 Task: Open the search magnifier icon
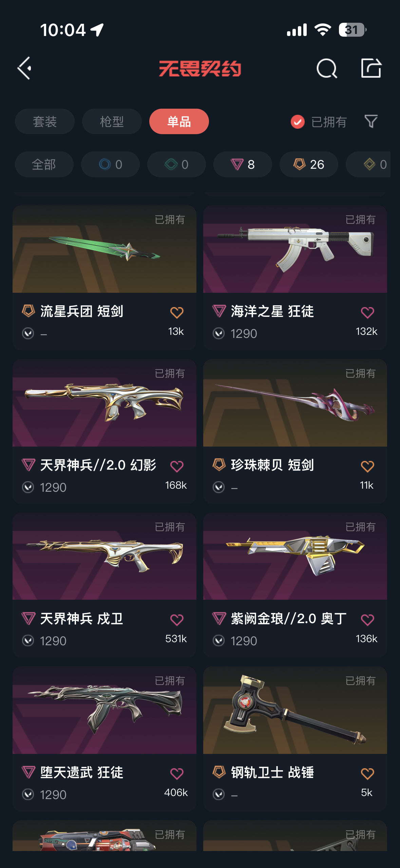(x=326, y=69)
